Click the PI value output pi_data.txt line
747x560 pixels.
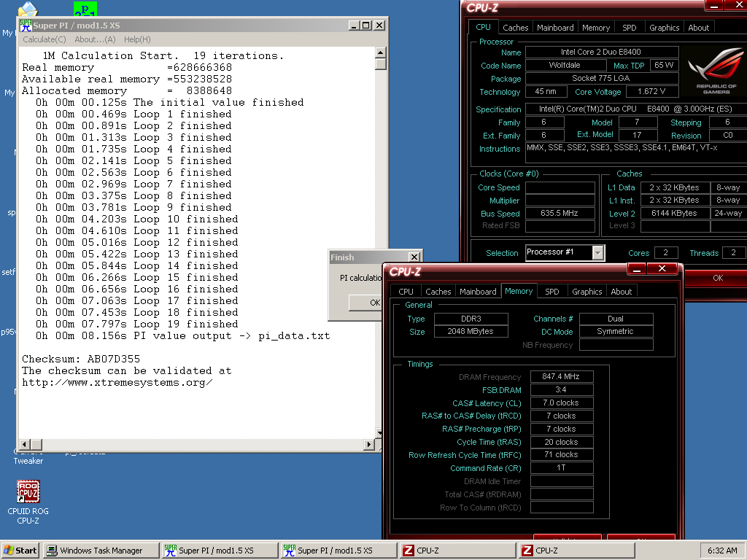[x=182, y=335]
